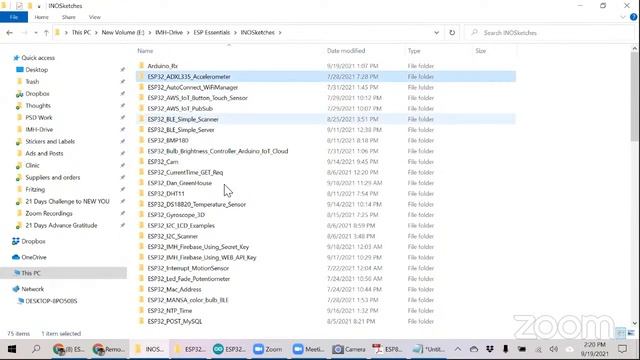Switch to the Zoom taskbar app

(x=268, y=349)
